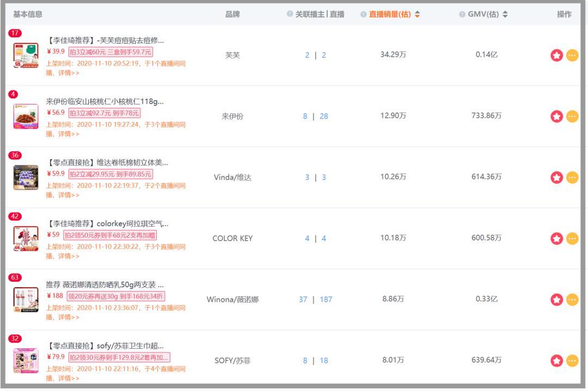Select the 34.29万 sales value
Image resolution: width=588 pixels, height=391 pixels.
click(393, 55)
